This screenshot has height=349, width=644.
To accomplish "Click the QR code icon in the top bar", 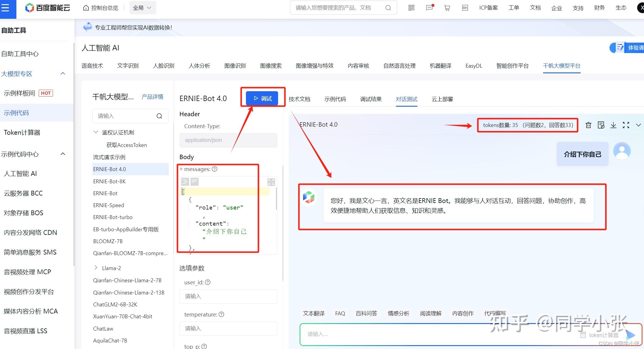I will tap(411, 8).
